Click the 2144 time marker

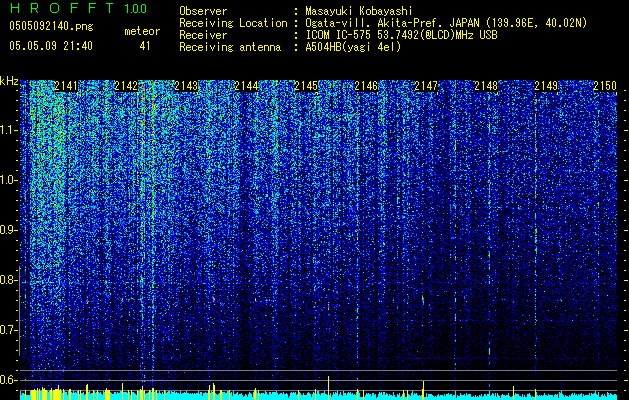point(246,86)
